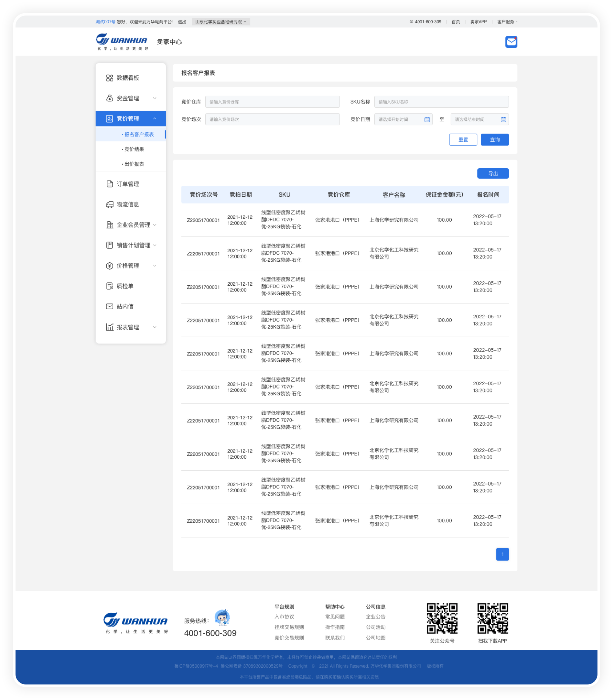Click the 质检单 inspection icon
The width and height of the screenshot is (613, 700).
pos(110,286)
